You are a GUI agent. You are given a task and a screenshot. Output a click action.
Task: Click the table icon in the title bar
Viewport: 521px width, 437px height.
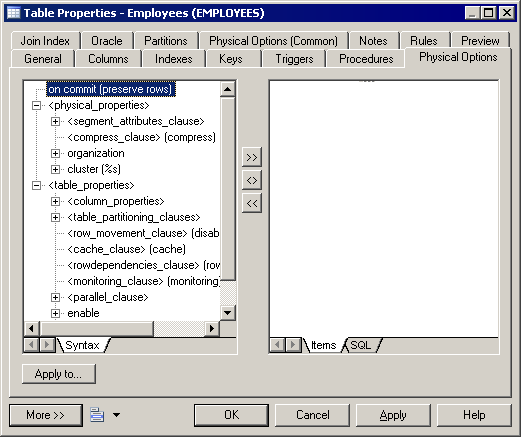(x=14, y=13)
